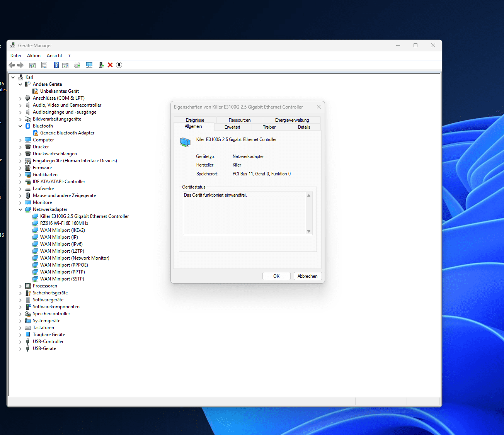Open the Aktion menu
This screenshot has height=435, width=504.
pyautogui.click(x=34, y=56)
